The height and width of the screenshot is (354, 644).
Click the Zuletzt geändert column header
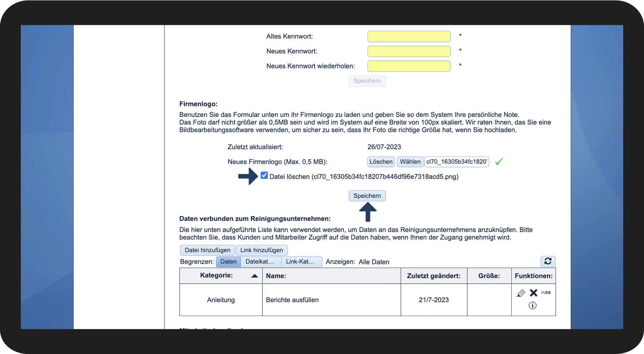[x=434, y=276]
